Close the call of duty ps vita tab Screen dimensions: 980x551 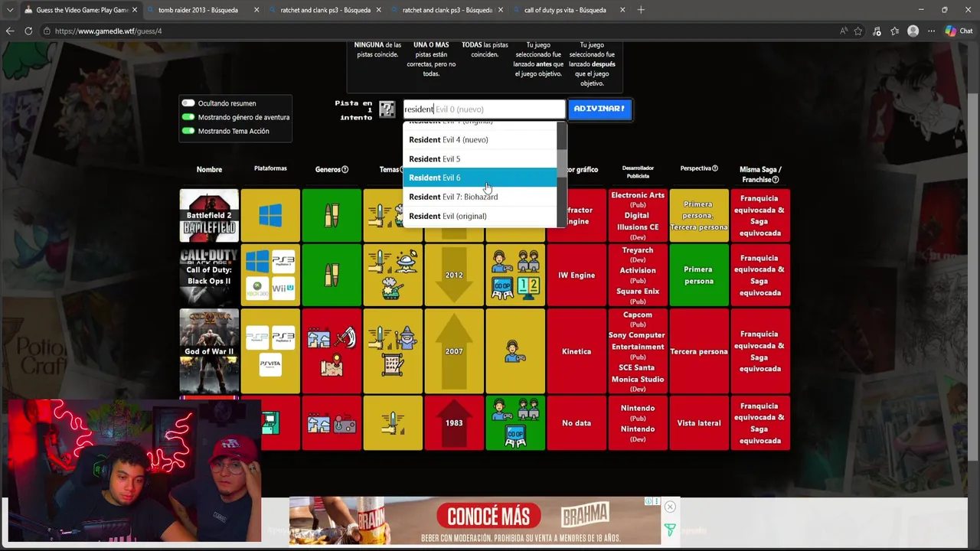[622, 10]
